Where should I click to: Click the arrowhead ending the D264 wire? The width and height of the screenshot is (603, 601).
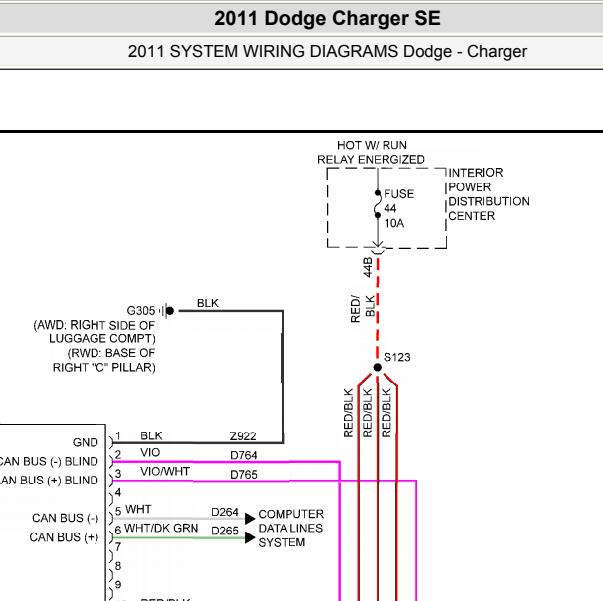click(x=250, y=518)
